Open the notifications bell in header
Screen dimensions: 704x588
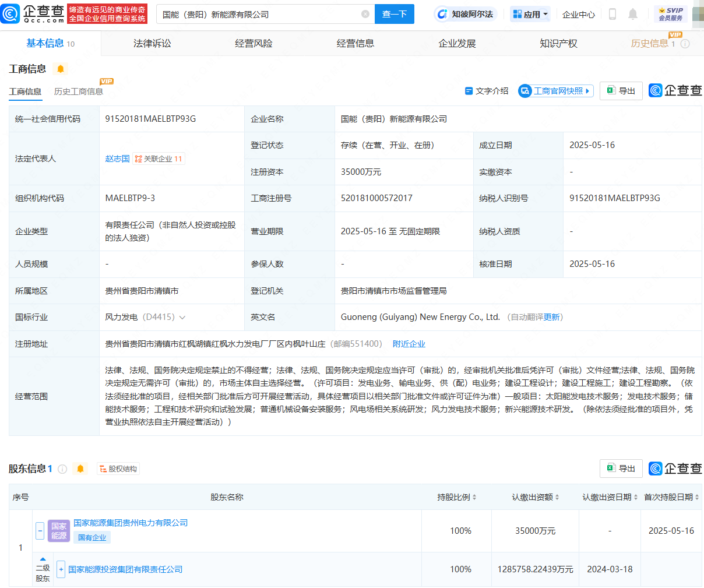(633, 14)
